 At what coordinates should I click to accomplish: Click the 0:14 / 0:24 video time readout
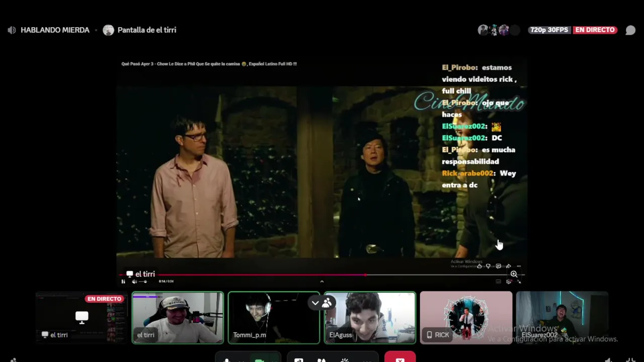[166, 282]
